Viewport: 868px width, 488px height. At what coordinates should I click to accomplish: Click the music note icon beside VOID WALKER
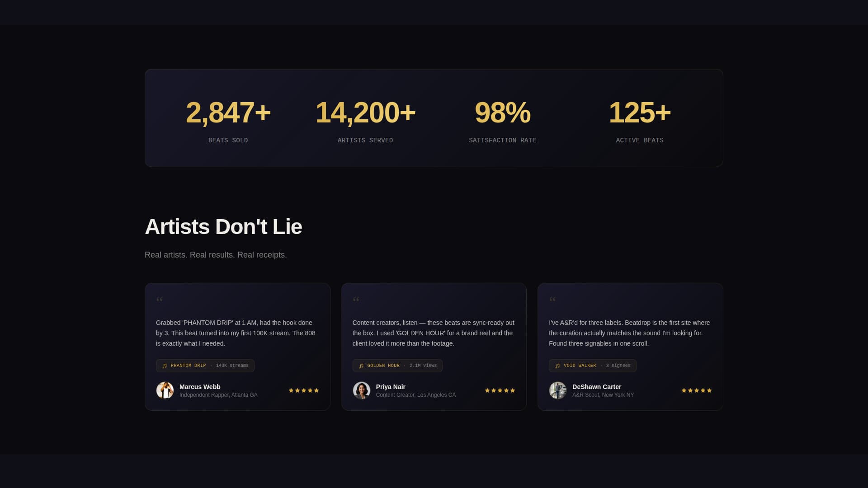(x=557, y=366)
